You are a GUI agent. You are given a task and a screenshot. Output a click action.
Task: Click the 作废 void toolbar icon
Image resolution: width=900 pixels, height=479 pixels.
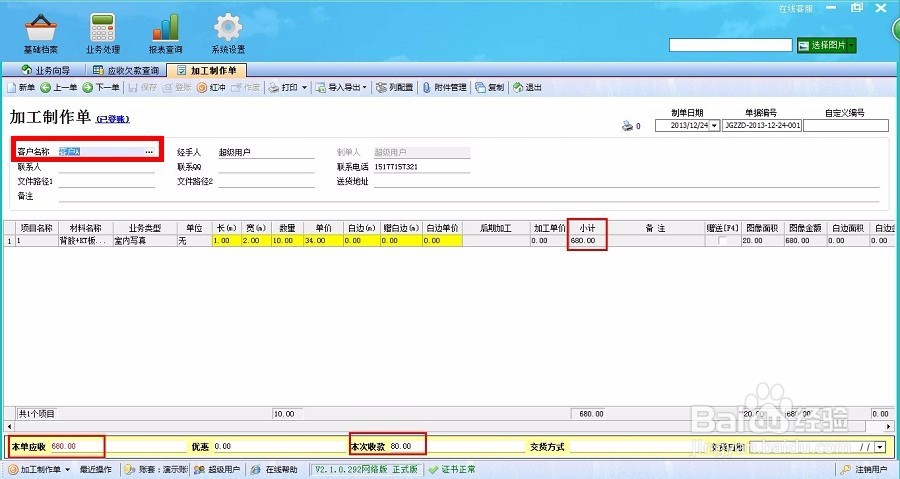click(246, 87)
